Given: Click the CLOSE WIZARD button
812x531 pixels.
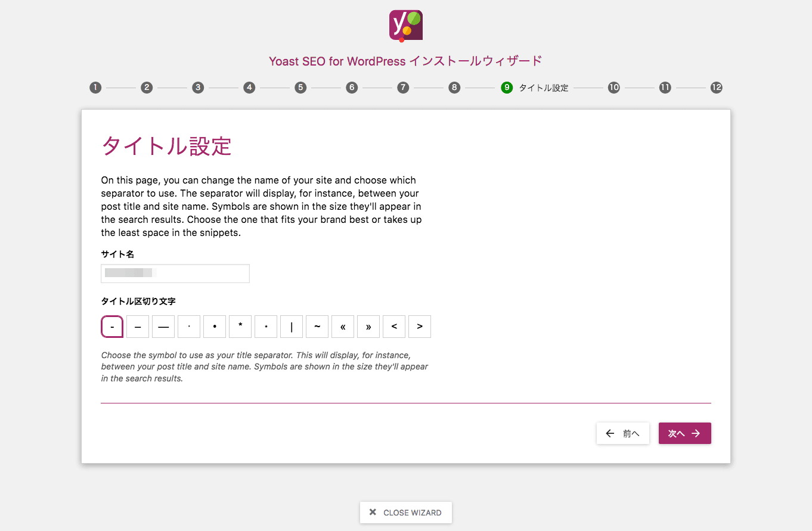Looking at the screenshot, I should [406, 513].
